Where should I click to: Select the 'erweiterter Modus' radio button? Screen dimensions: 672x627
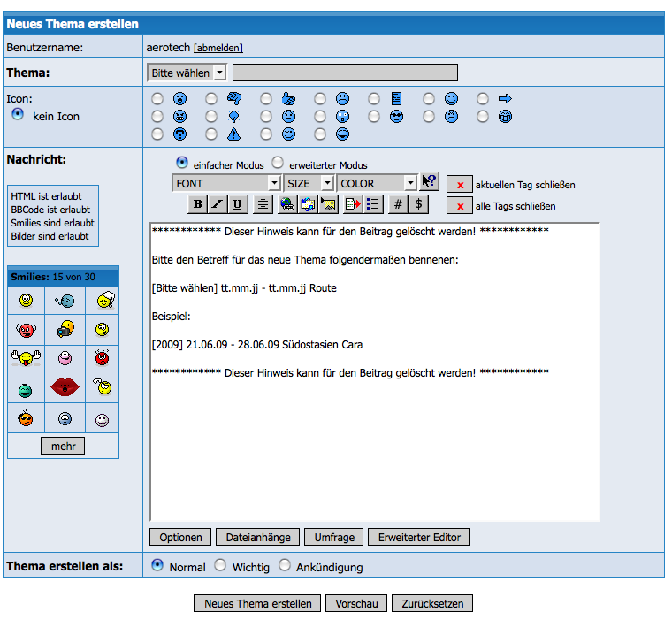(x=278, y=164)
